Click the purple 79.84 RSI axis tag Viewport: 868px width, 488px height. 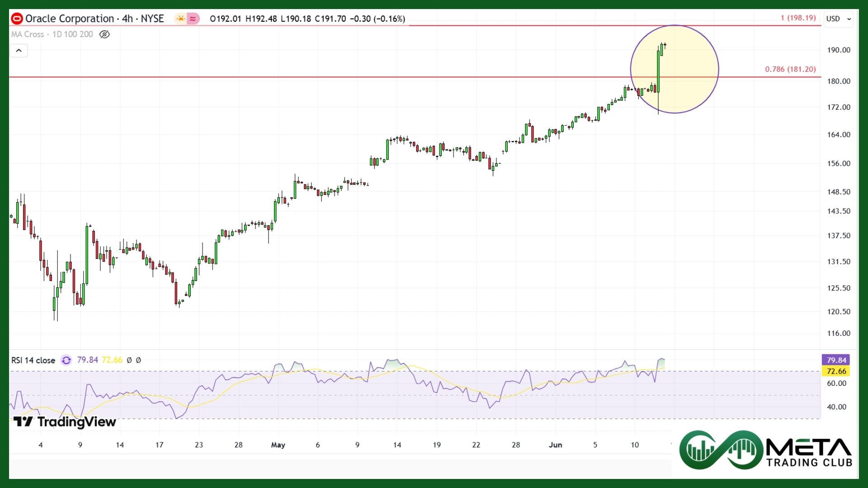point(836,360)
